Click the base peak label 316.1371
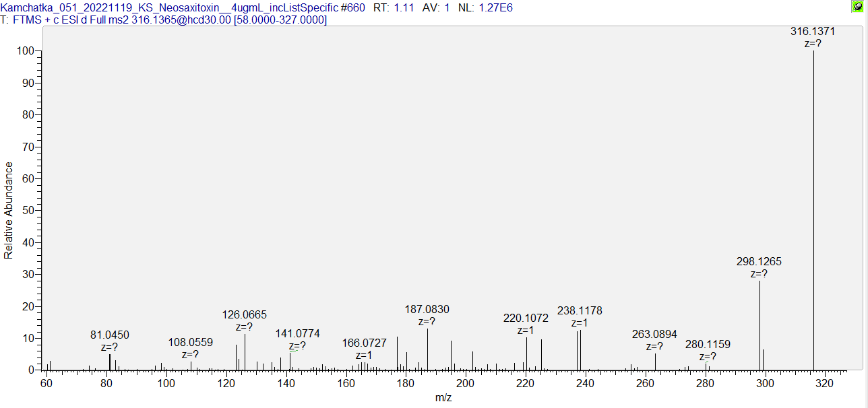 click(813, 32)
